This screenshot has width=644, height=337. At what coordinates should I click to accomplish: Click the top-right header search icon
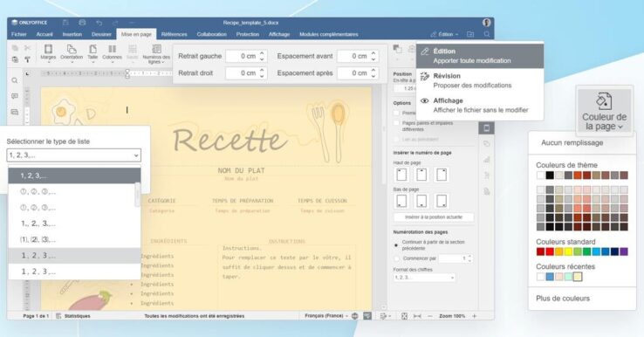pos(487,35)
